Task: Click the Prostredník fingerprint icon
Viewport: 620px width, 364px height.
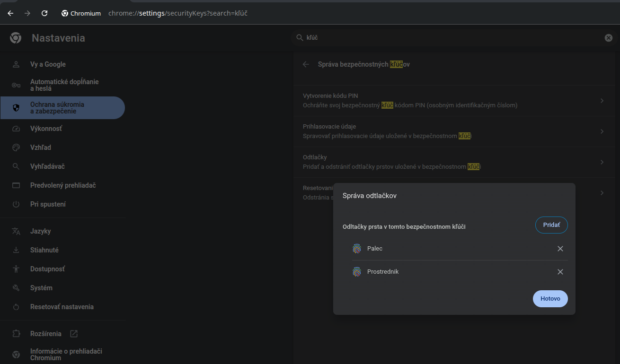Action: point(357,272)
